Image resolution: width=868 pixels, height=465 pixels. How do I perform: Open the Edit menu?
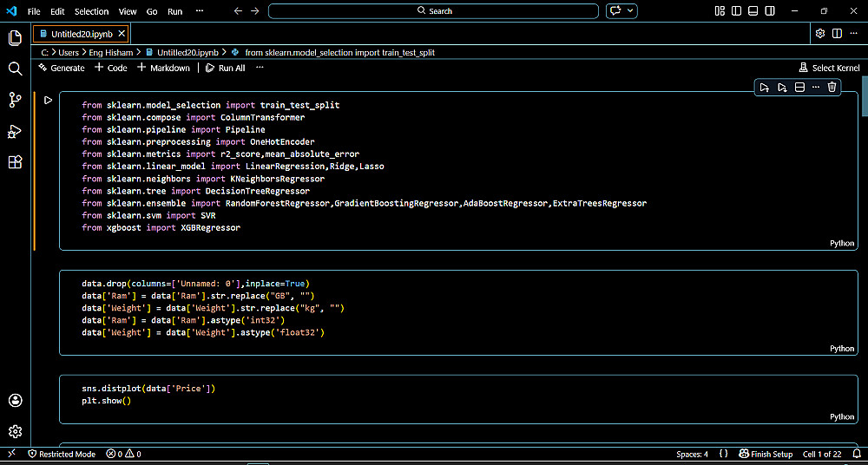57,11
